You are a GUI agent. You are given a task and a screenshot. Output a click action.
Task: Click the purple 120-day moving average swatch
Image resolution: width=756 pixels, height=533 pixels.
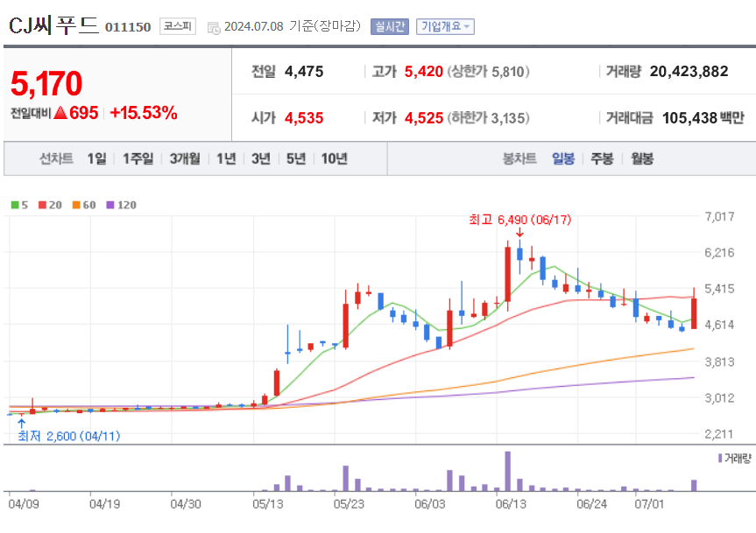click(110, 205)
